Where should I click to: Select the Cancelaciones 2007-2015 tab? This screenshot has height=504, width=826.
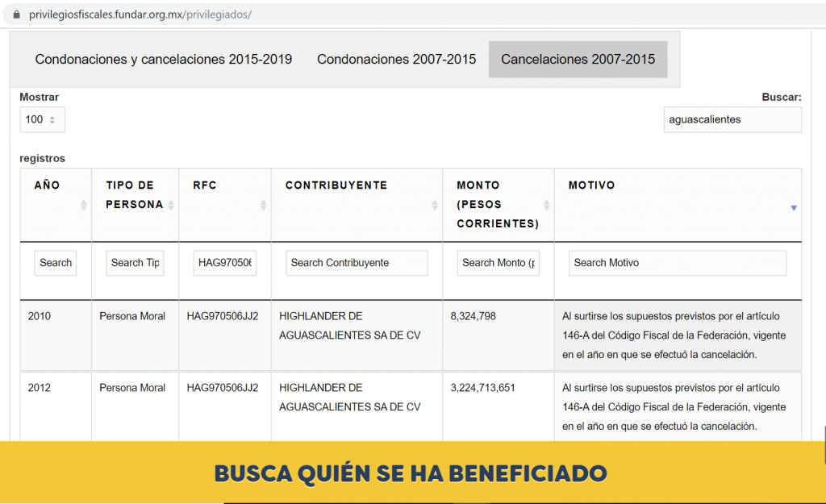578,60
